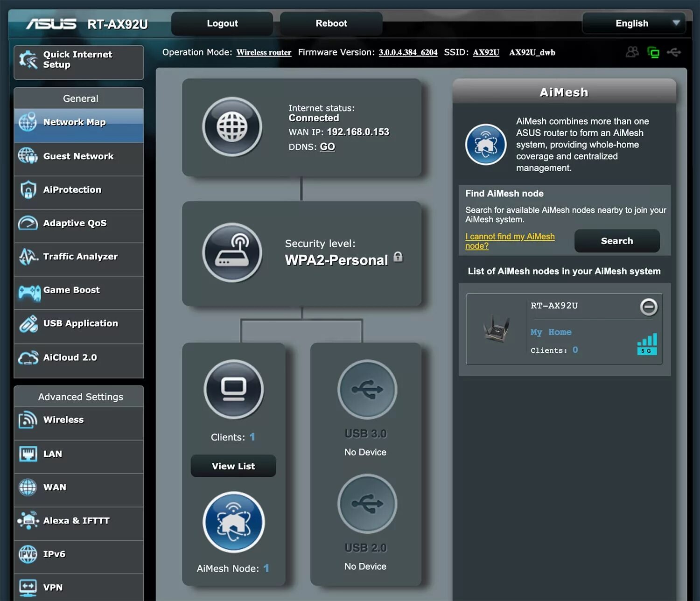
Task: Select the USB 3.0 device icon
Action: [x=367, y=389]
